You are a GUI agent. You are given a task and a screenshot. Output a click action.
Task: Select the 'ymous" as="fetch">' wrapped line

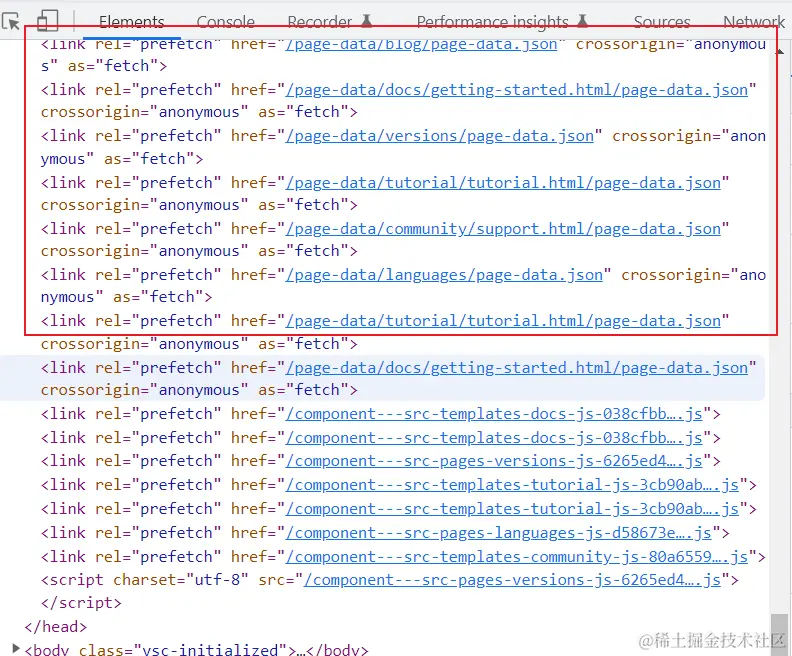click(x=122, y=159)
